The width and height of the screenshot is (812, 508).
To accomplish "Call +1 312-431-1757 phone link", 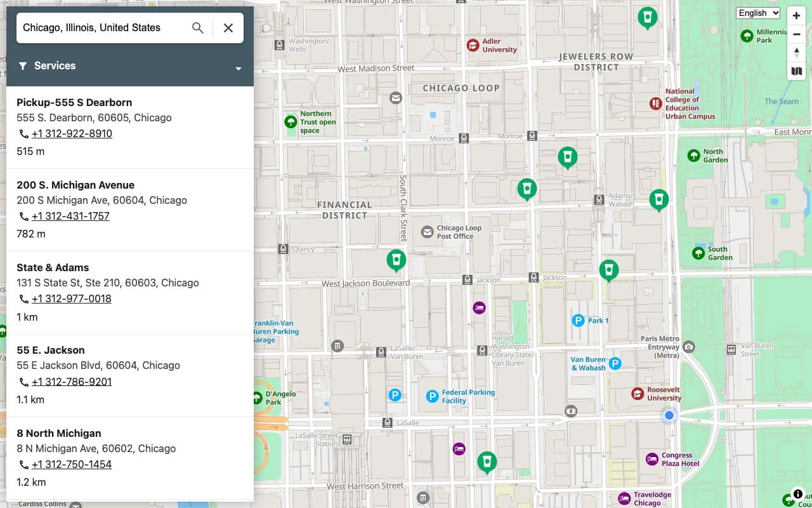I will pyautogui.click(x=70, y=217).
